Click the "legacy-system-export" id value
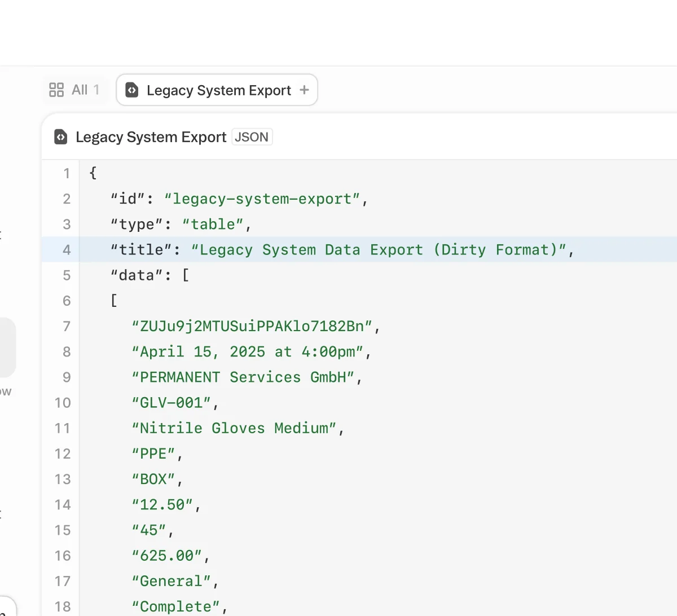 pos(262,199)
